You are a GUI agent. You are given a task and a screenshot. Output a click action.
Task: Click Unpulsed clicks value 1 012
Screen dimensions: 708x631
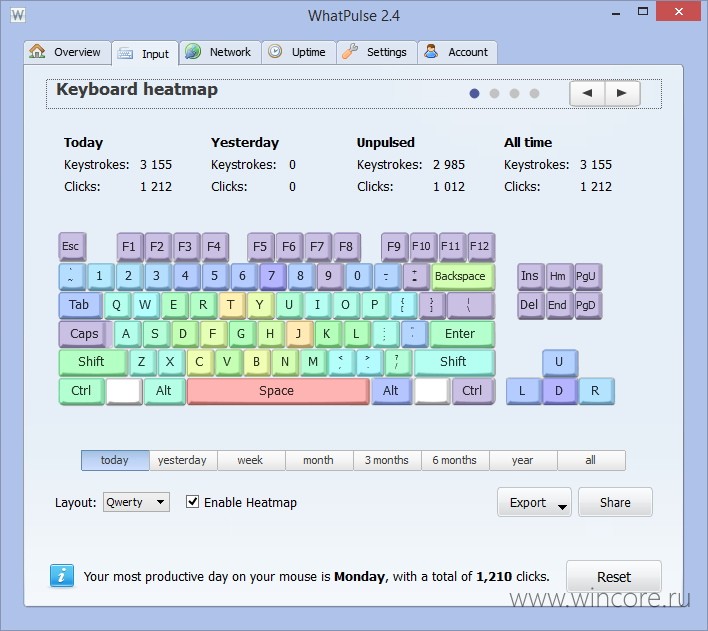click(449, 187)
